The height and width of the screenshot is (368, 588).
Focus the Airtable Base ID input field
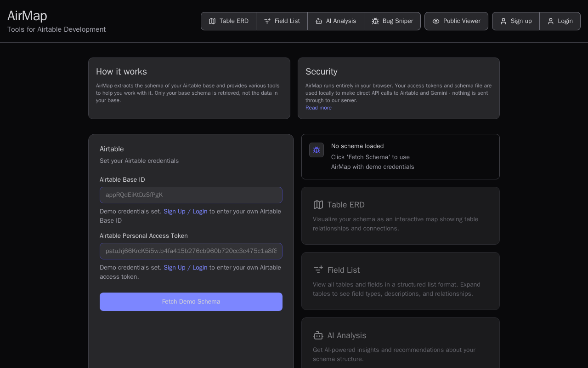coord(191,195)
